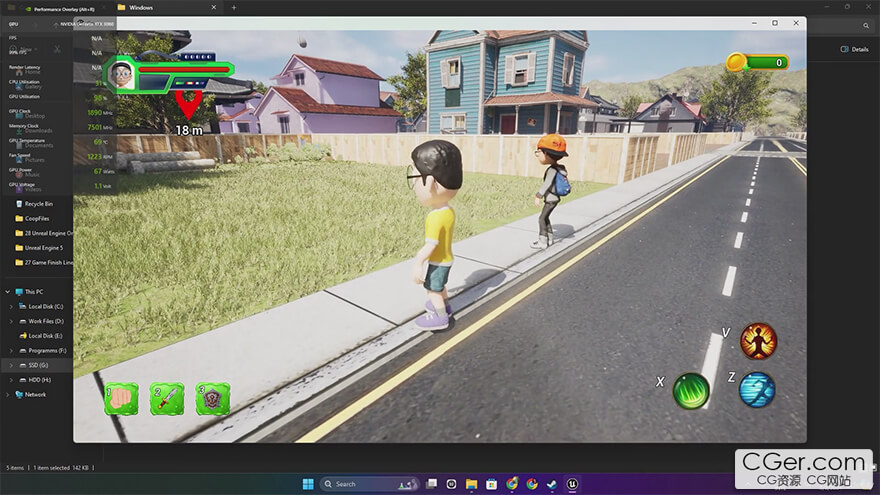Screen dimensions: 880x495
Task: Select Work Files (D:) drive
Action: tap(42, 321)
